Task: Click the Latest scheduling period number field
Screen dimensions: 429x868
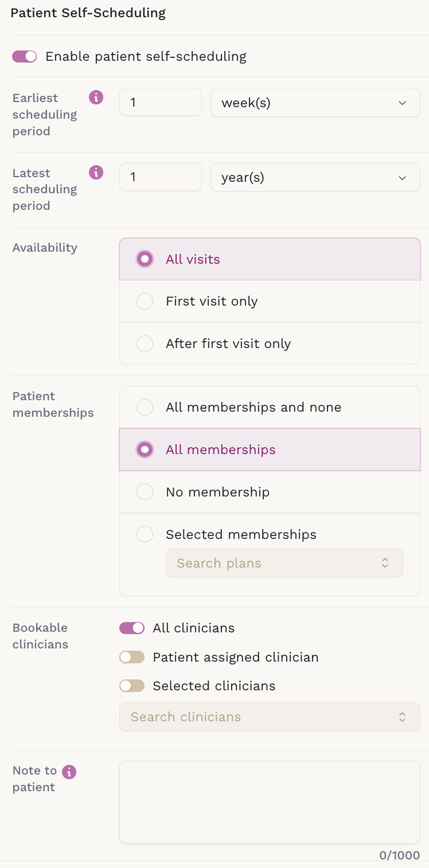Action: coord(160,178)
